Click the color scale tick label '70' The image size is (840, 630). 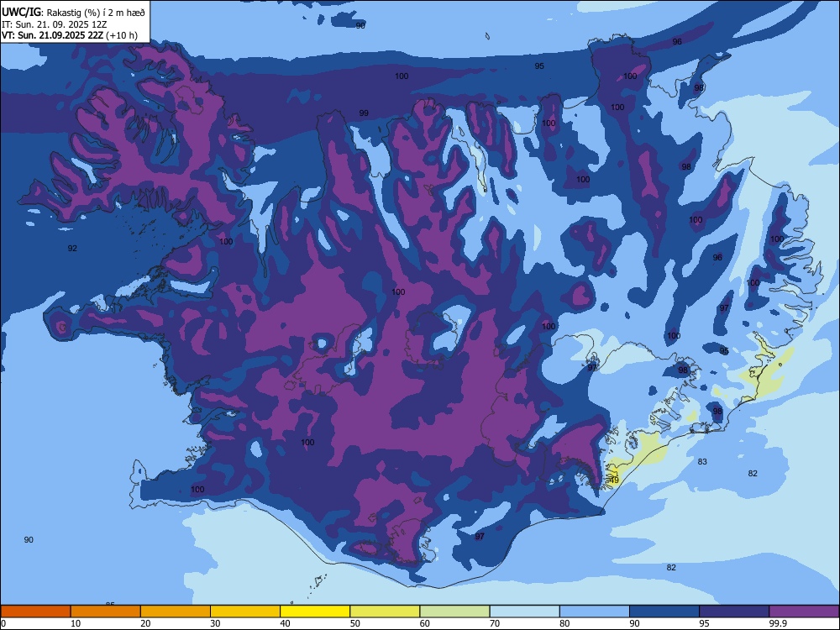tap(495, 623)
